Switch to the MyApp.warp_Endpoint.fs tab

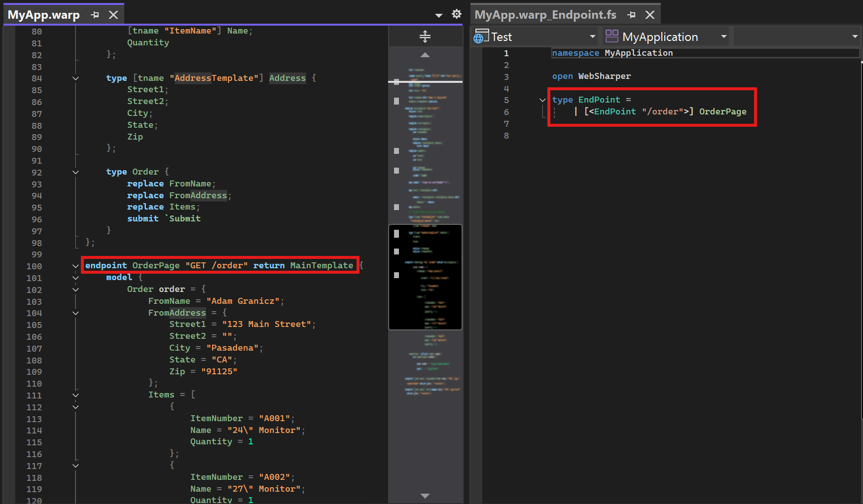[x=544, y=14]
